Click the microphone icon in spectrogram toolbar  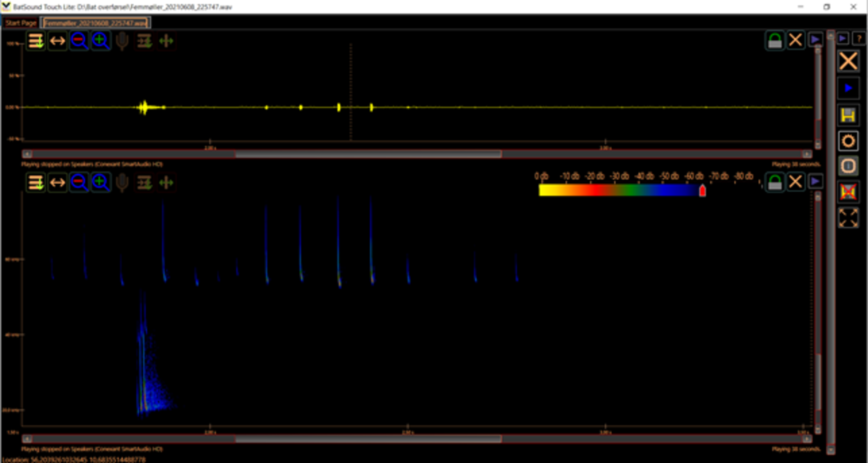122,182
